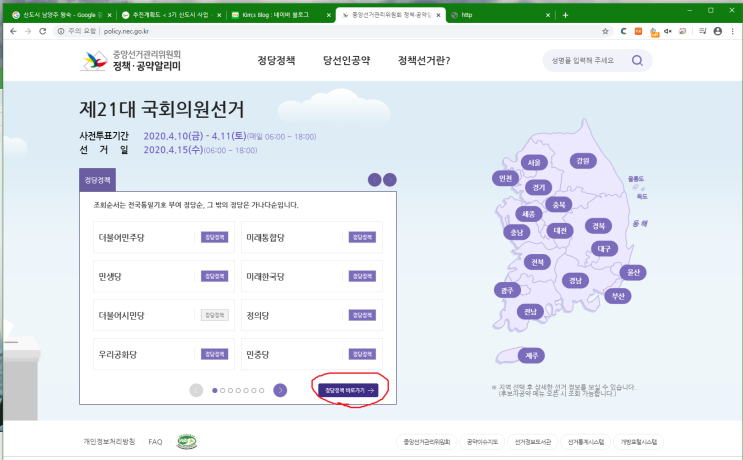Click the 정당정책 바로가기 button
Image resolution: width=743 pixels, height=460 pixels.
coord(348,390)
